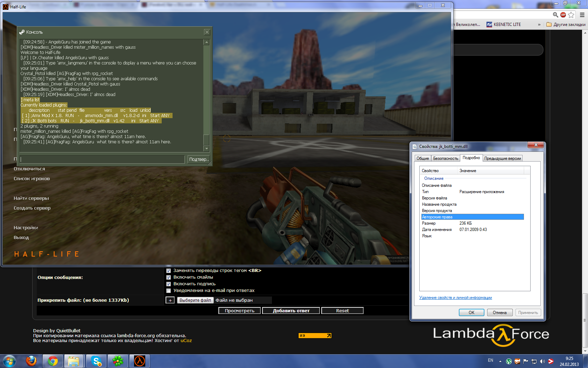Submit console command with Подтвер.. button

click(198, 159)
